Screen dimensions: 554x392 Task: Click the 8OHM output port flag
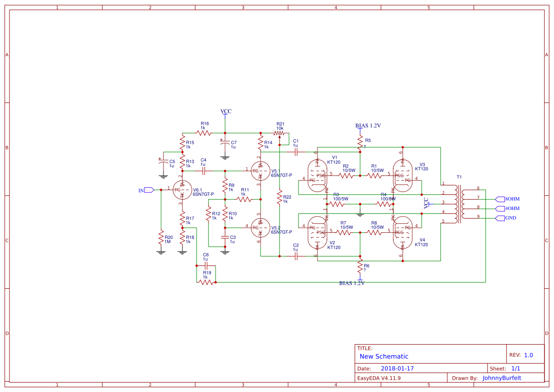pyautogui.click(x=500, y=199)
